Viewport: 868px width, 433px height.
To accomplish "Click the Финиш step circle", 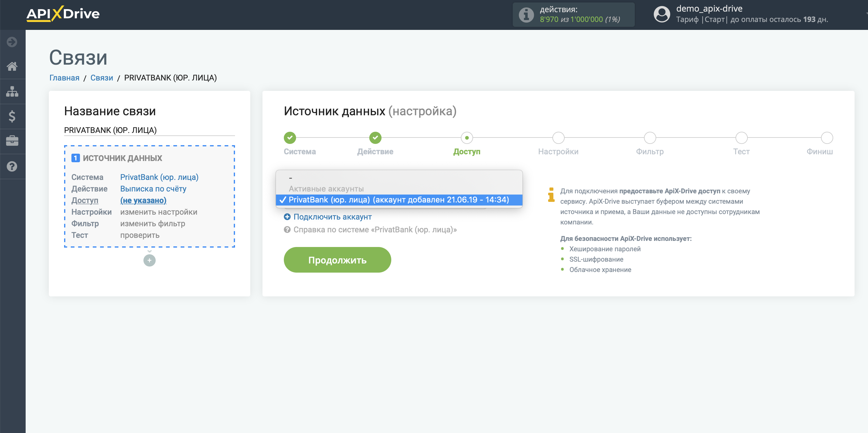I will (827, 138).
